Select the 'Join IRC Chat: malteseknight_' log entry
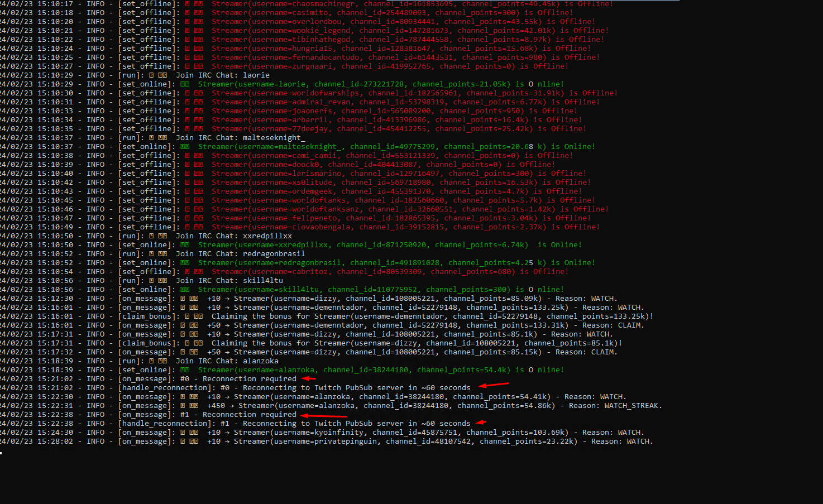 point(241,138)
